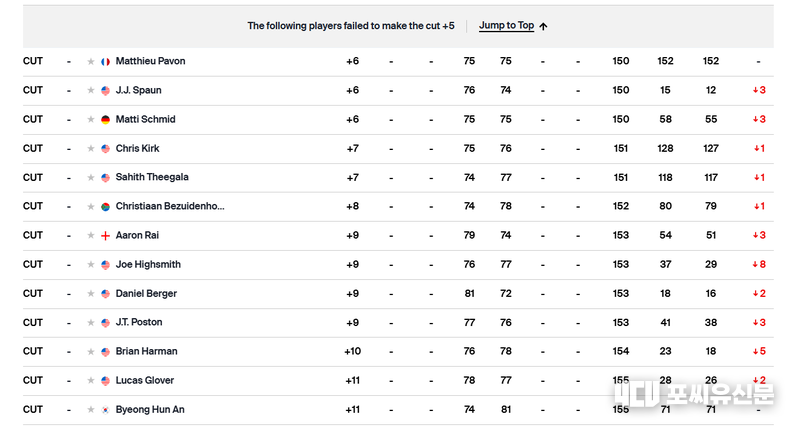792x428 pixels.
Task: Click the star icon next to Brian Harman
Action: pyautogui.click(x=91, y=352)
